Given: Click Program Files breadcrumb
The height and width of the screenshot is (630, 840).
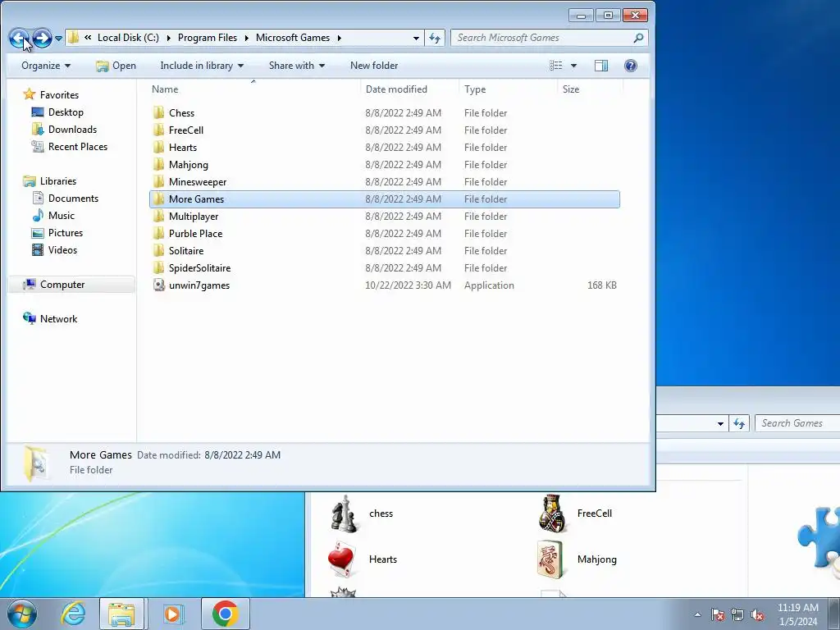Looking at the screenshot, I should pyautogui.click(x=208, y=38).
